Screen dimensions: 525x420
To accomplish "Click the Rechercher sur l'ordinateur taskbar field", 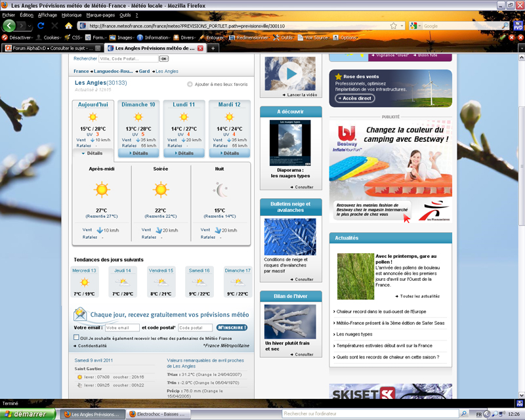I will [x=370, y=413].
